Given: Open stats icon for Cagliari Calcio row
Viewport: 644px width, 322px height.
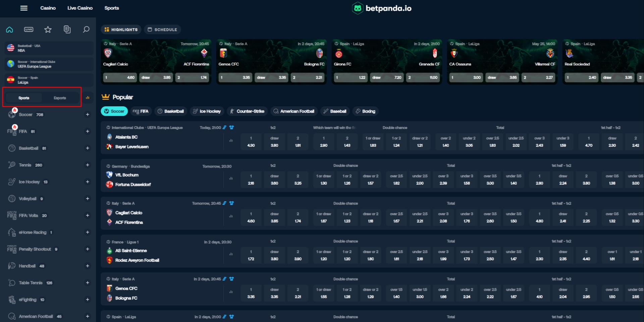Looking at the screenshot, I should [231, 216].
